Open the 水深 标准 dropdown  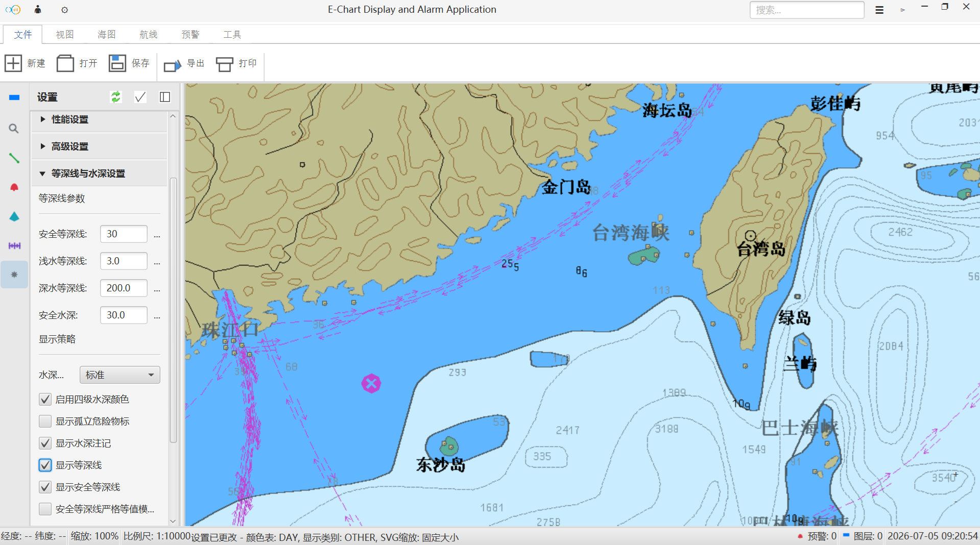click(120, 375)
